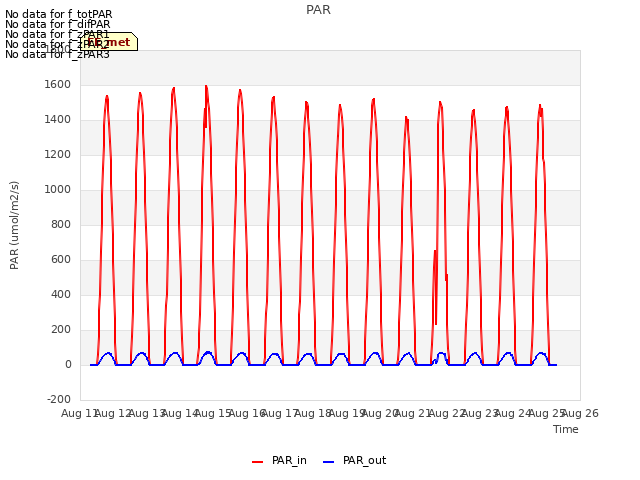Click the 1600 y-axis tick label
Image resolution: width=640 pixels, height=480 pixels.
58,84
